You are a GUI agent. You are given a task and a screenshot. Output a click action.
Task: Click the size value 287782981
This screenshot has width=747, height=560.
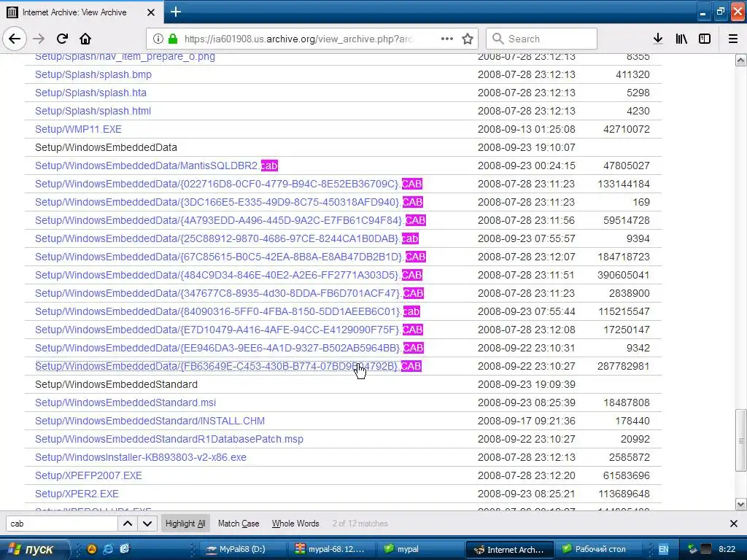click(624, 366)
